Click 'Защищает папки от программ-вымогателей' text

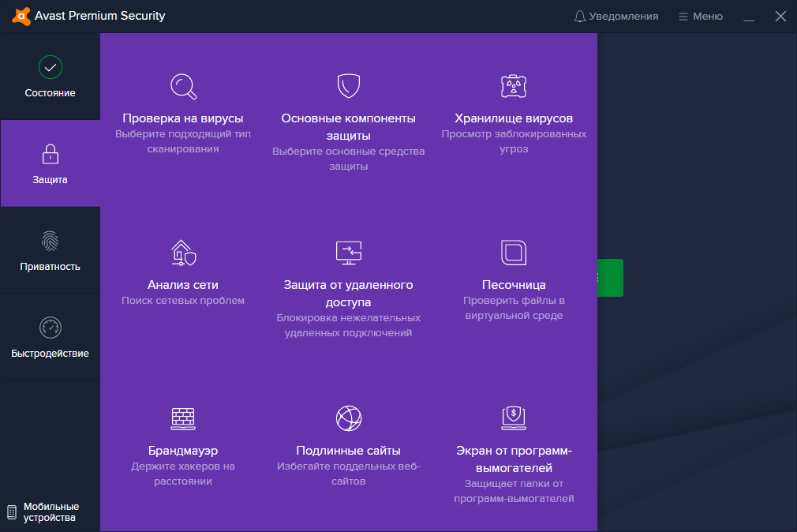point(514,491)
